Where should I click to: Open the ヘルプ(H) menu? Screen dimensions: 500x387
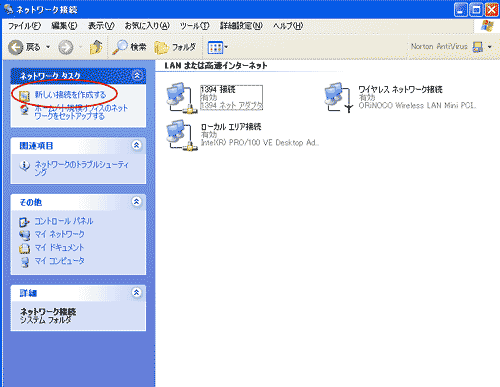click(288, 26)
